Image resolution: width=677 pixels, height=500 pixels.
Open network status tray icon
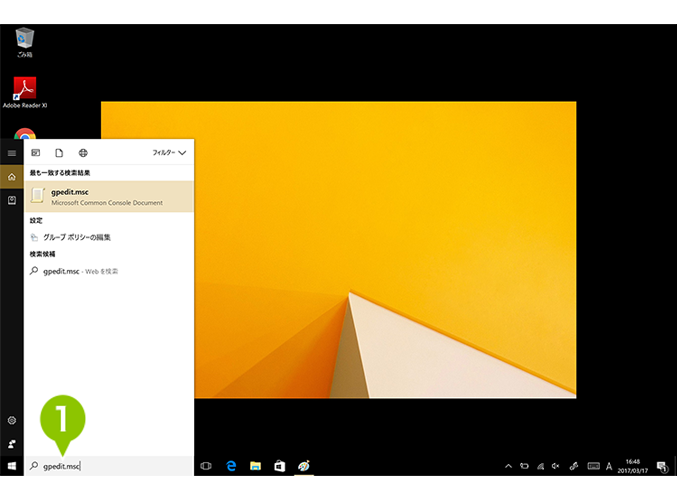click(x=540, y=466)
